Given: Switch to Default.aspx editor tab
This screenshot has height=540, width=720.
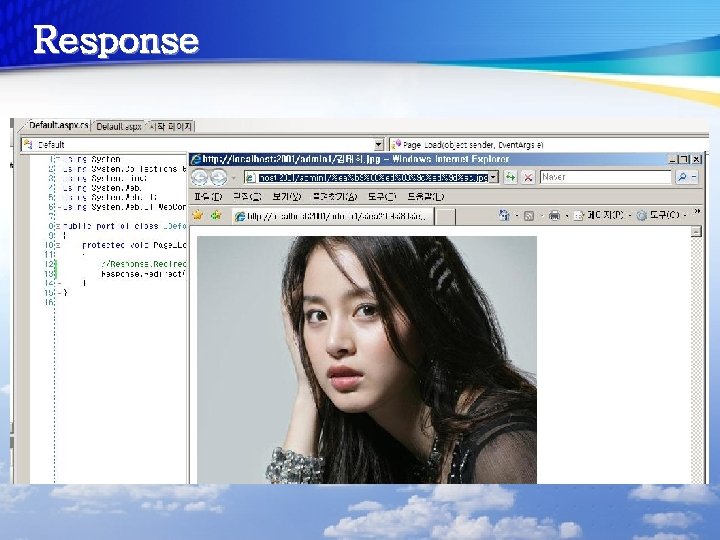Looking at the screenshot, I should click(x=118, y=126).
